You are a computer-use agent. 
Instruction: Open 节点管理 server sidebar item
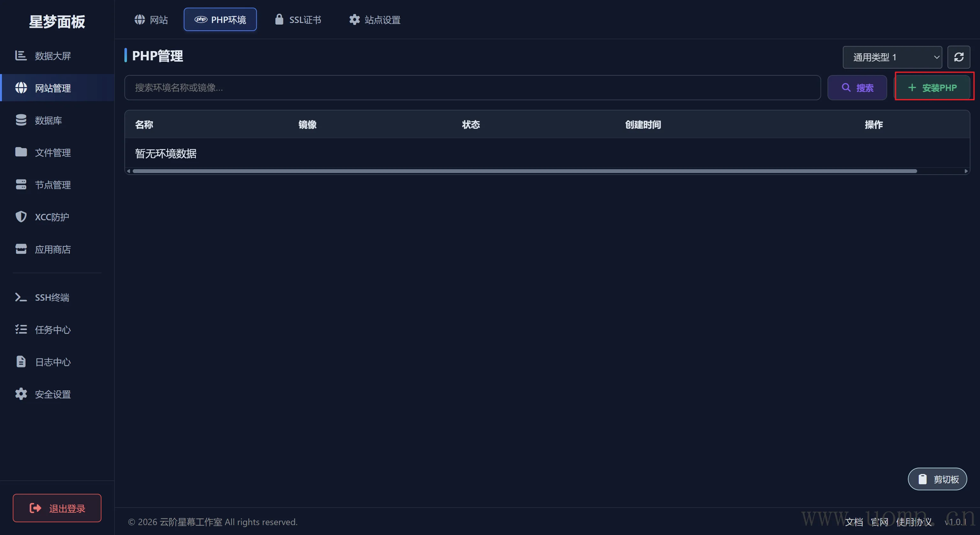click(x=53, y=185)
